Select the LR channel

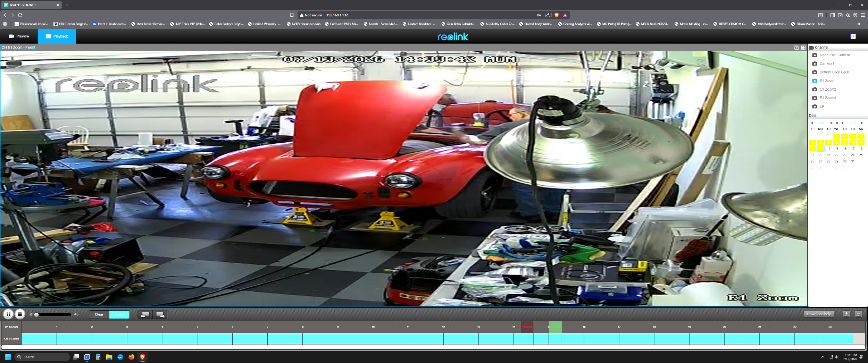click(822, 107)
